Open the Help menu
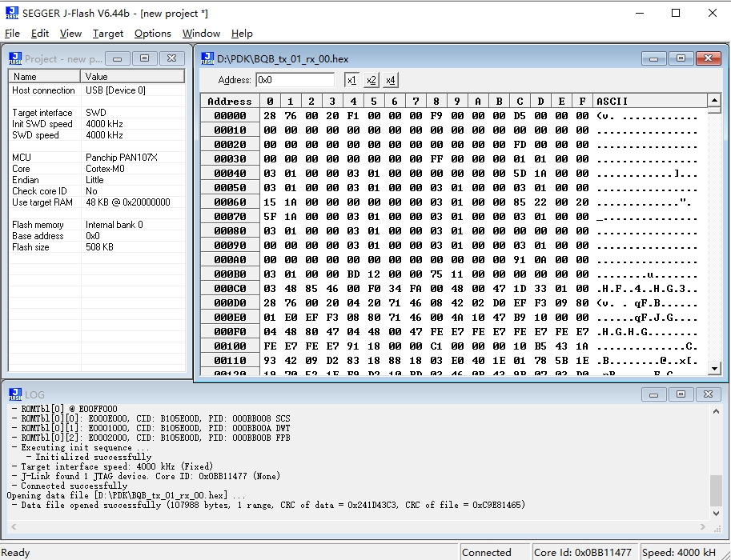Viewport: 731px width, 560px height. click(x=242, y=34)
